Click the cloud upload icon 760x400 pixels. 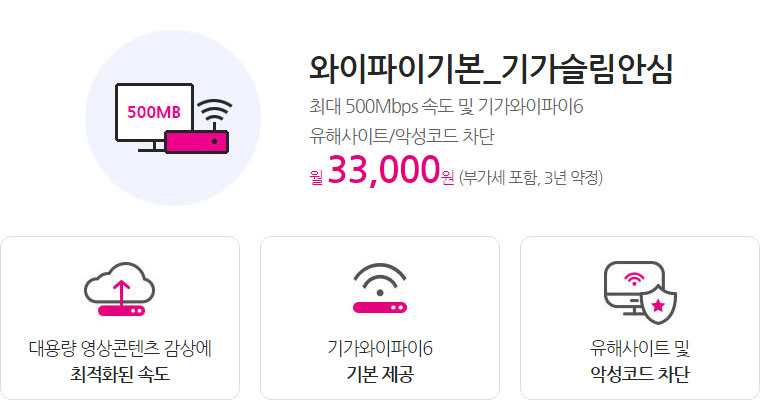tap(120, 289)
